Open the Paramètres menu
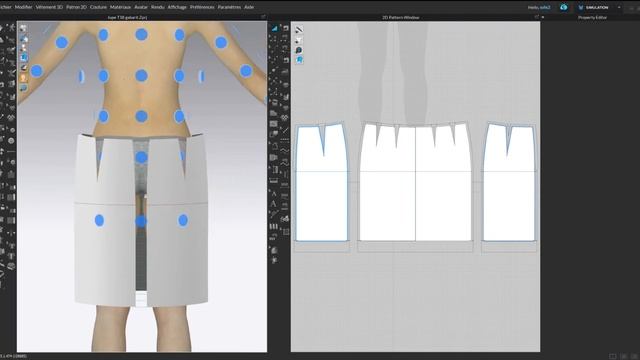640x360 pixels. [x=229, y=7]
